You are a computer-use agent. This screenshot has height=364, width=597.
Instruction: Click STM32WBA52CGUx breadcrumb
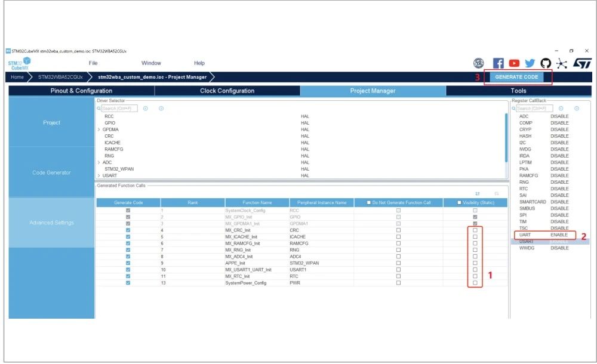click(x=60, y=77)
